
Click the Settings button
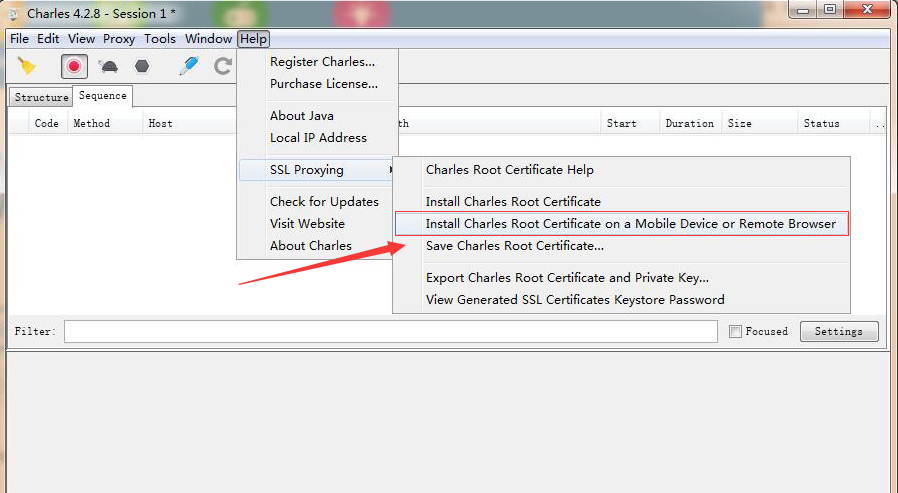coord(839,332)
